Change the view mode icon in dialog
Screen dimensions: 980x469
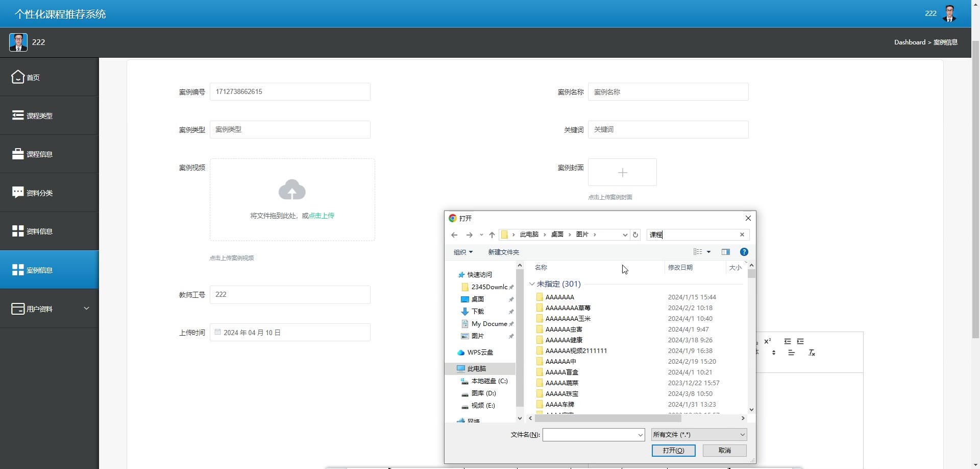(x=698, y=252)
